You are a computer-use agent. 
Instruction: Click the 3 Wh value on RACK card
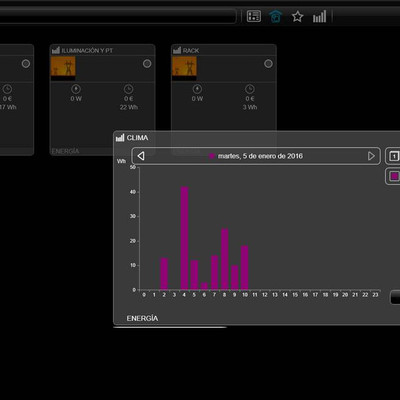point(250,107)
